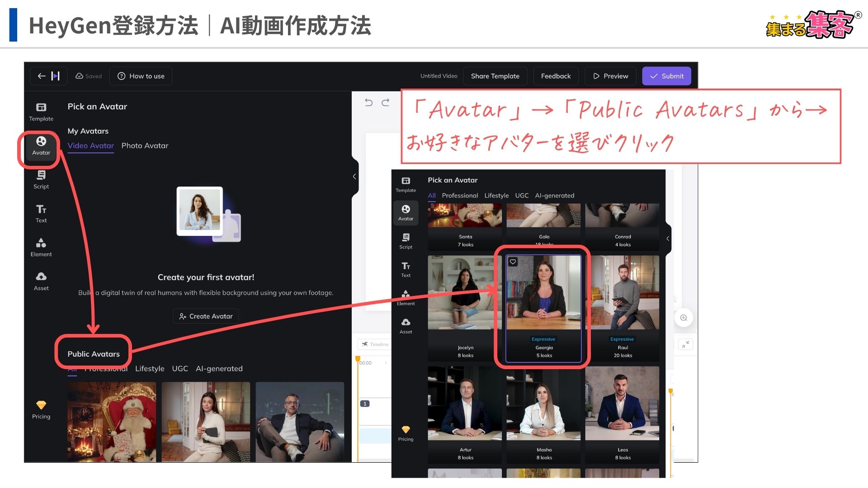The height and width of the screenshot is (488, 868).
Task: Pick the Santa 7 looks card
Action: (465, 226)
